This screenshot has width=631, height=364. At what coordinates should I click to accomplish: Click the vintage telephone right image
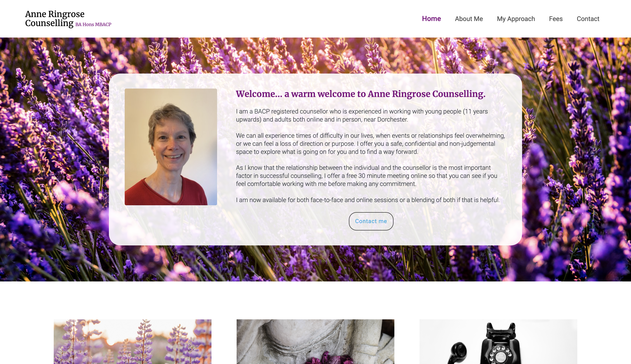click(x=498, y=341)
